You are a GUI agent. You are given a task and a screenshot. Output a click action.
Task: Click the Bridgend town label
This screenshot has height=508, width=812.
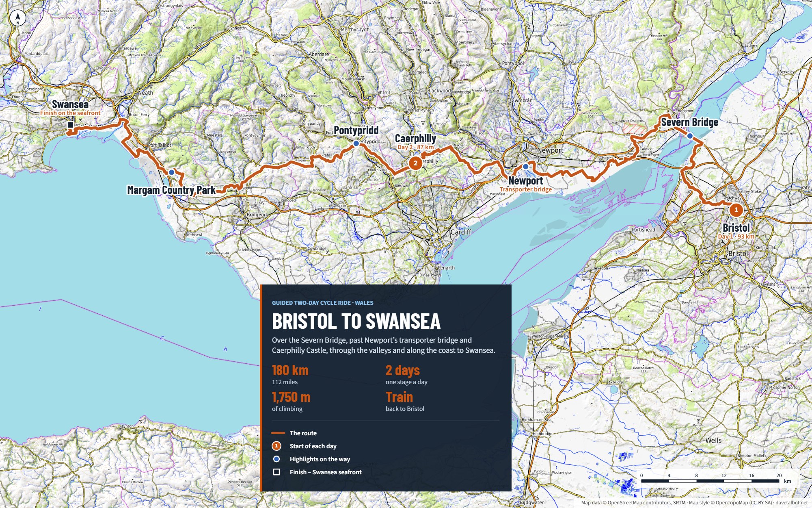tap(257, 215)
